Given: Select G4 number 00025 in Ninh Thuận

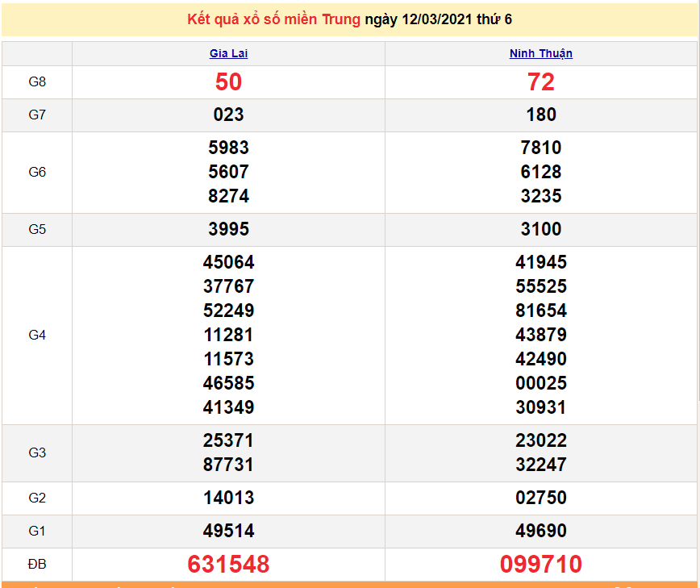Looking at the screenshot, I should [541, 384].
